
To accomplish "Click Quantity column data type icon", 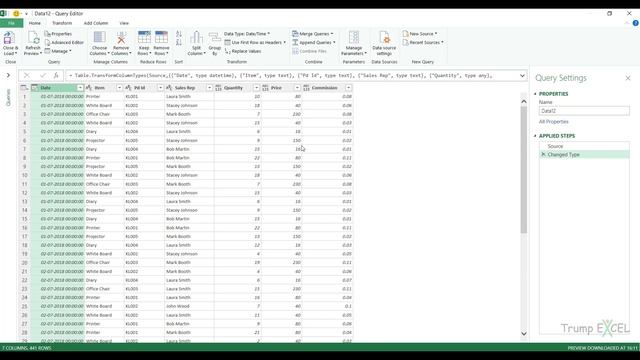I will coord(218,88).
